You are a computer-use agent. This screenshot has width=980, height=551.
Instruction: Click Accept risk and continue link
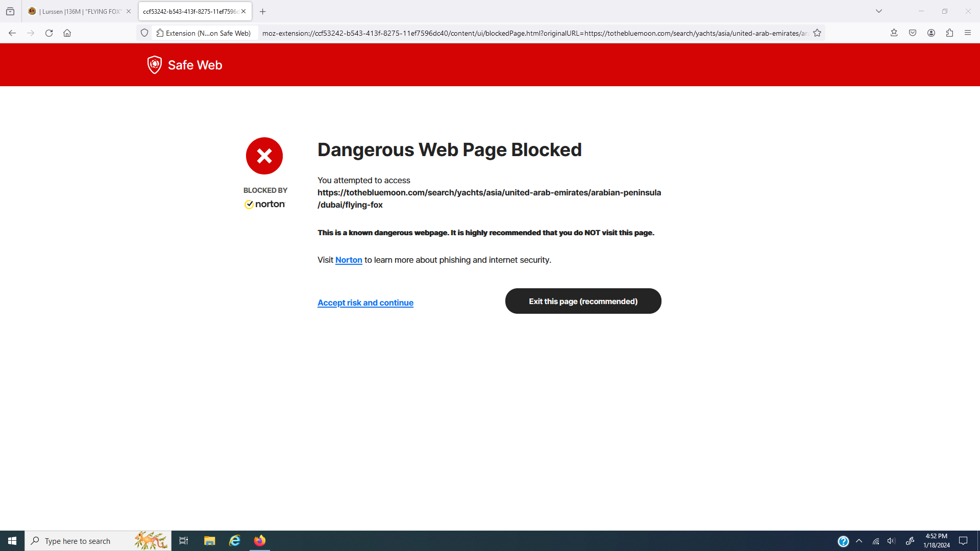coord(365,303)
